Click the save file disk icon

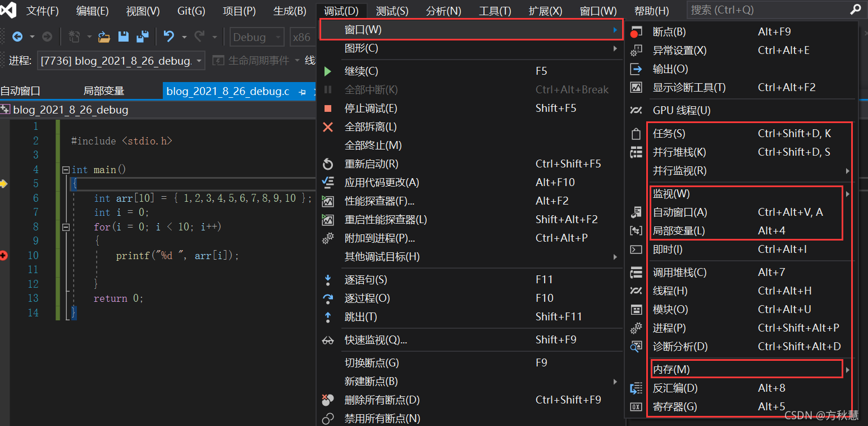click(124, 37)
